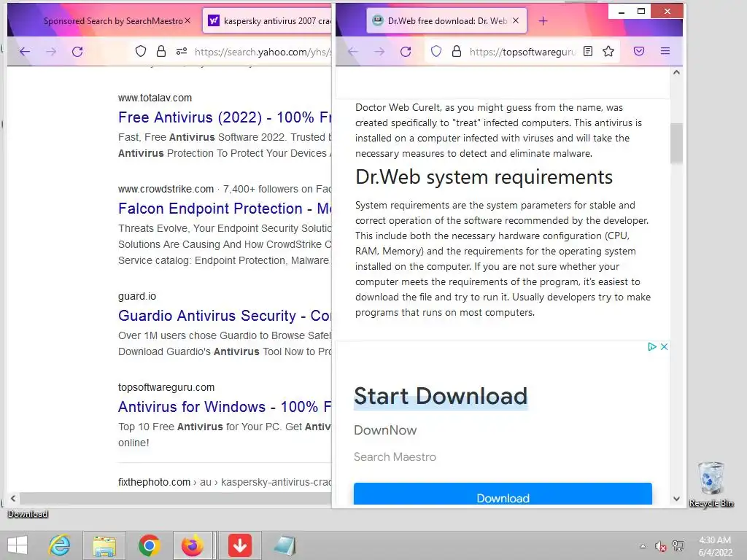Click the Dr.Web system requirements heading
This screenshot has height=560, width=747.
click(x=484, y=176)
